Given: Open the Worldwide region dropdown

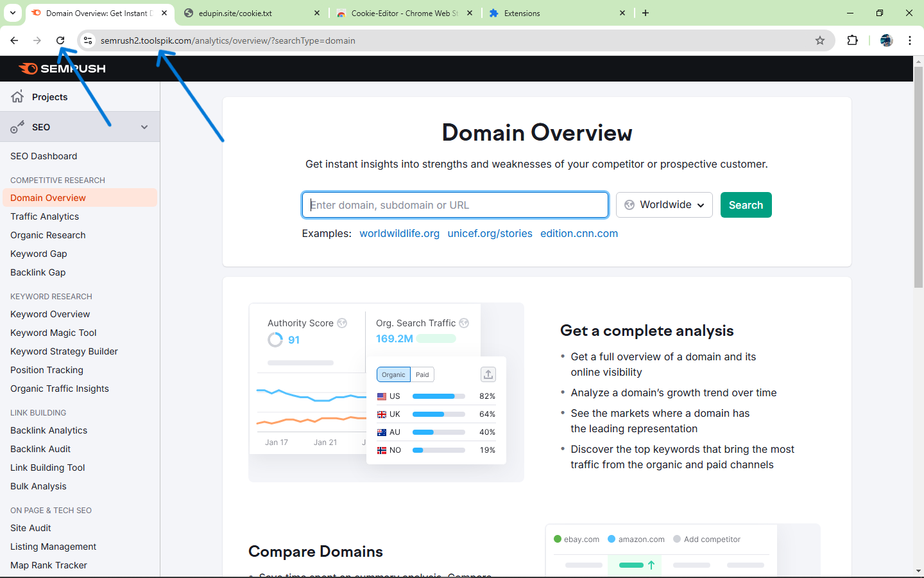Looking at the screenshot, I should tap(664, 205).
